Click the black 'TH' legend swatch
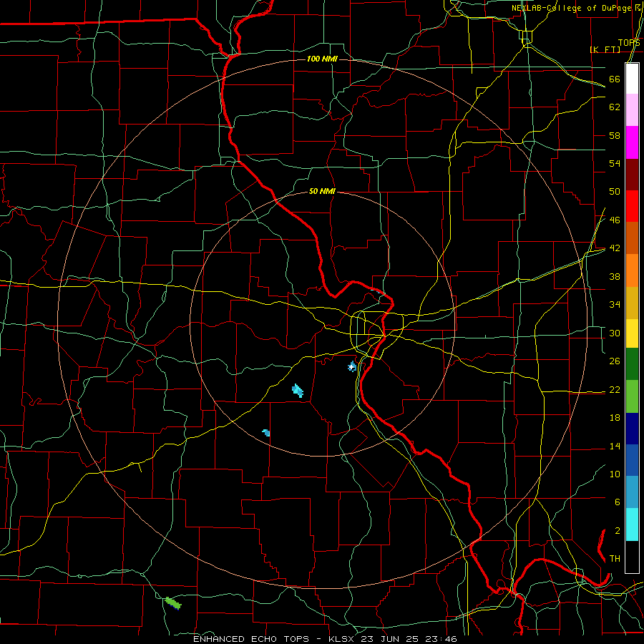The height and width of the screenshot is (644, 644). click(x=632, y=557)
